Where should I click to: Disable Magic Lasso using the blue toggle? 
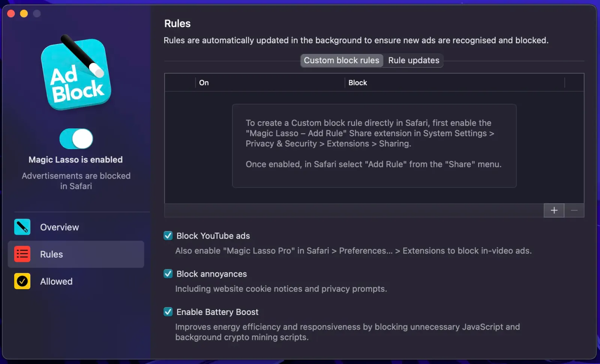[x=76, y=138]
